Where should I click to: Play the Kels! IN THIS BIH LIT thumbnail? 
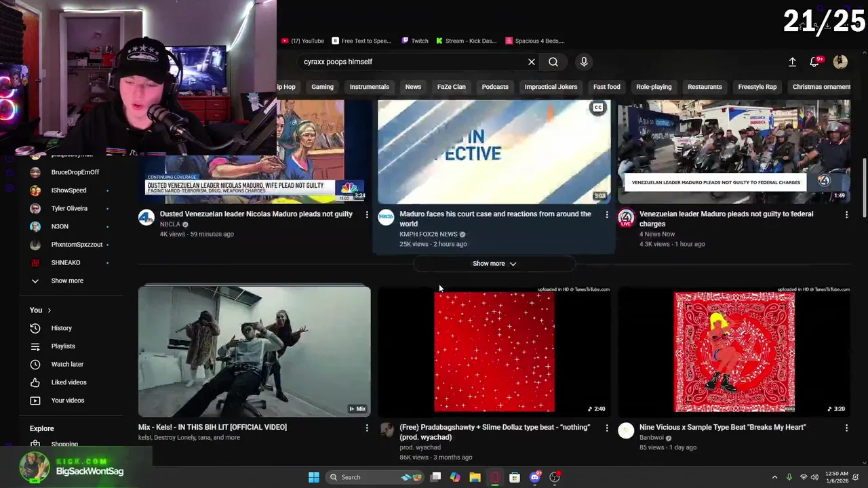[x=254, y=351]
